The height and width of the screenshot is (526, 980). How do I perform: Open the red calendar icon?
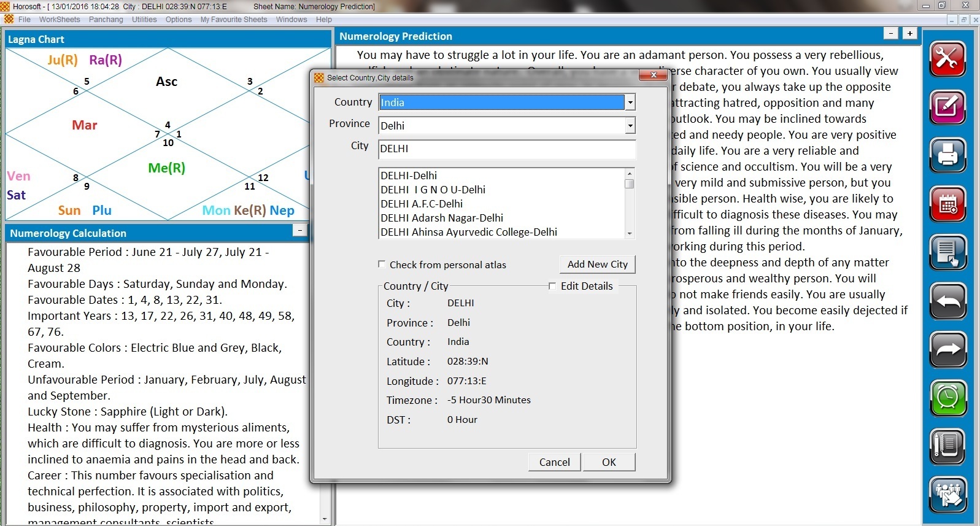pos(947,204)
